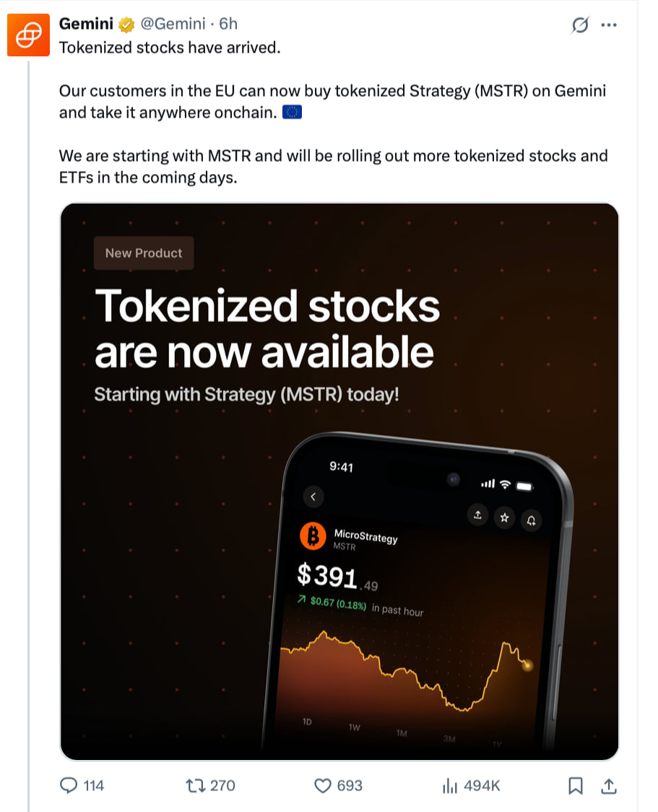Toggle the star favorite in the phone mockup

coord(504,518)
